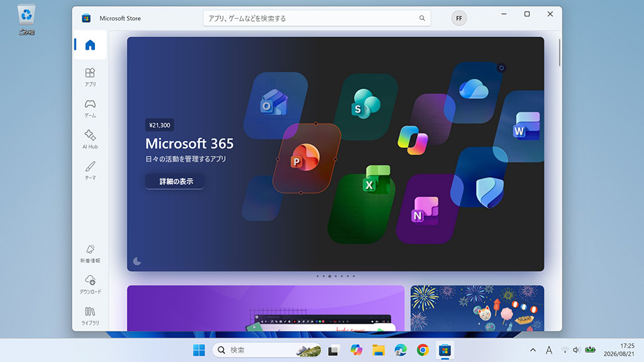Open Task View from the taskbar
The height and width of the screenshot is (362, 644).
click(333, 351)
